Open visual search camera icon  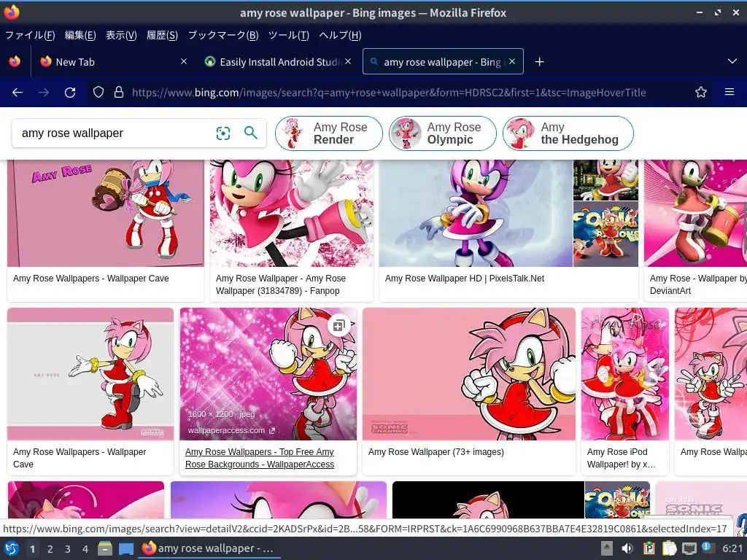coord(223,133)
